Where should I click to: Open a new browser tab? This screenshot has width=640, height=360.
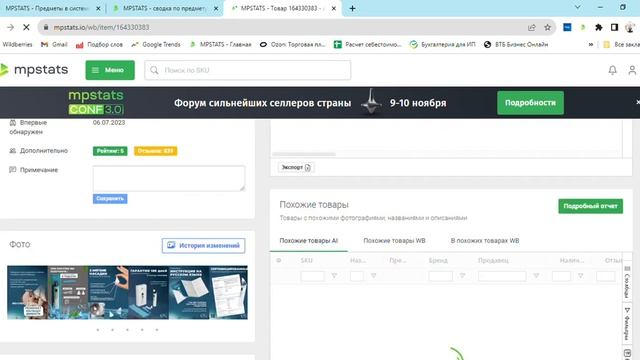click(x=352, y=8)
